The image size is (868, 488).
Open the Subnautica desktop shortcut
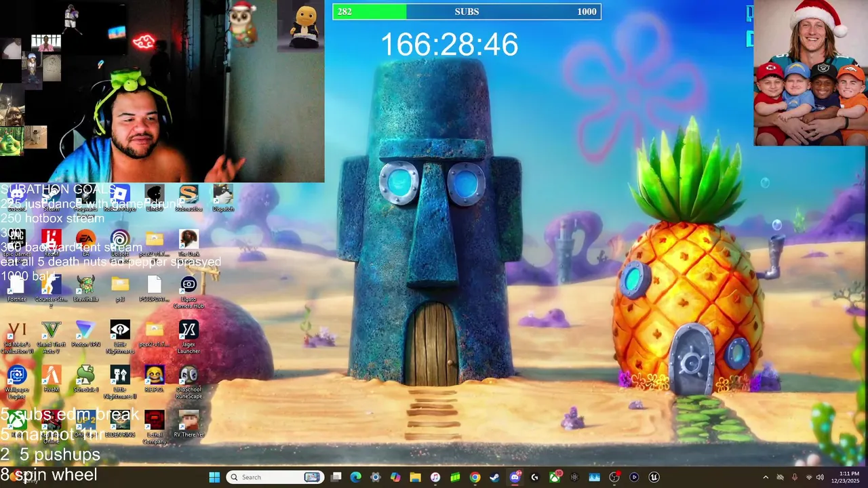coord(189,198)
